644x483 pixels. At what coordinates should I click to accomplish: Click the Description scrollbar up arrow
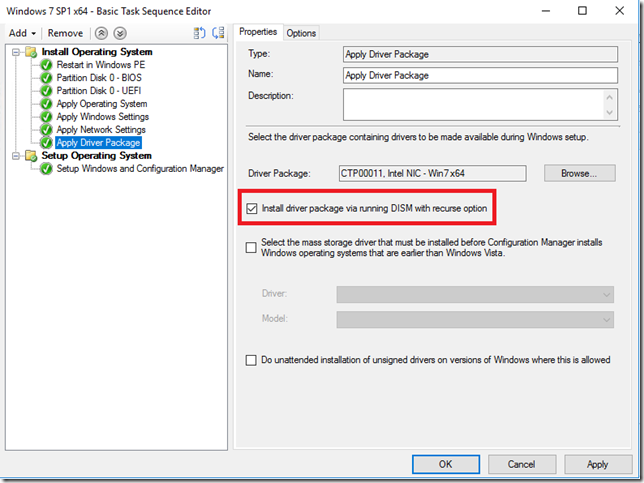pyautogui.click(x=610, y=97)
